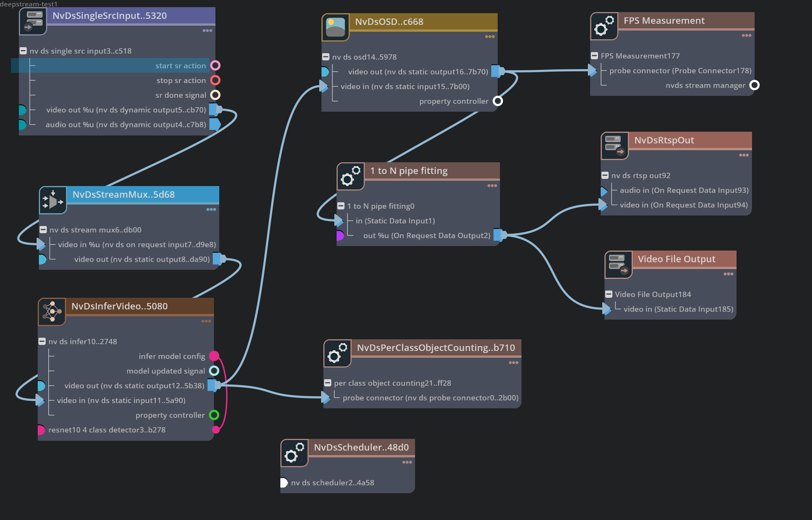Open the 1 to N pipe fitting dots menu
Image resolution: width=812 pixels, height=520 pixels.
pos(492,186)
